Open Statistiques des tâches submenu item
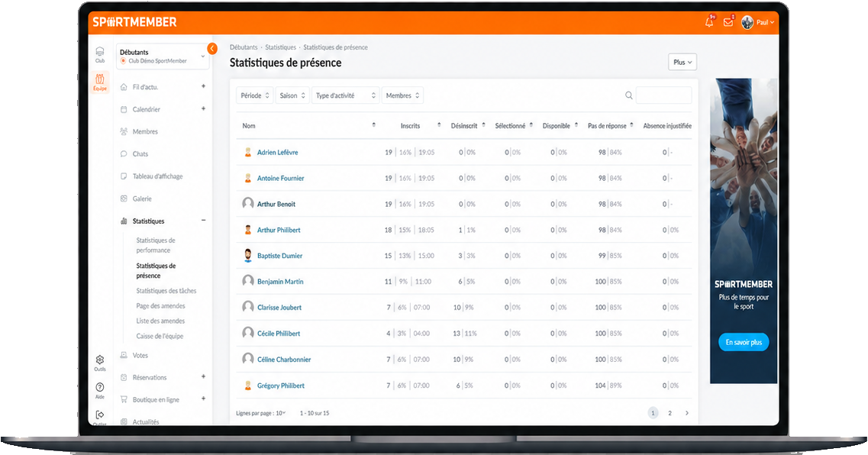Image resolution: width=868 pixels, height=455 pixels. coord(166,291)
